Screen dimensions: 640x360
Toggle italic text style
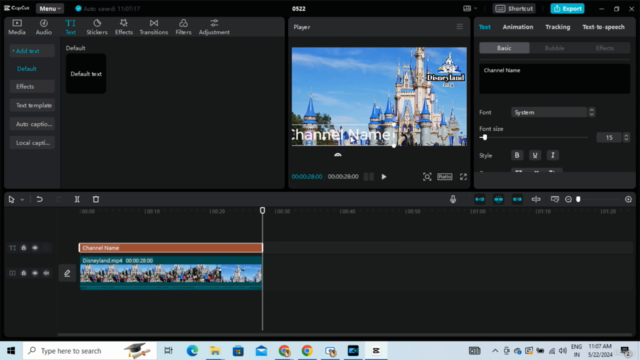(x=553, y=155)
